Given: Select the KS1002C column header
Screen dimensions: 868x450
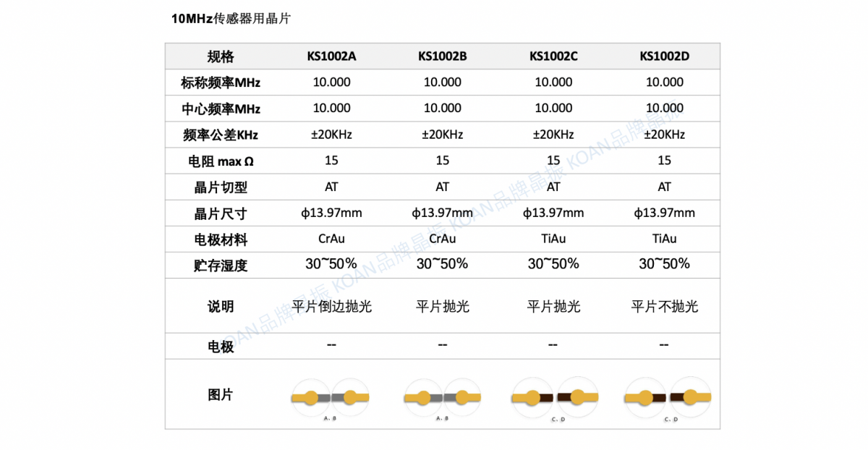Looking at the screenshot, I should pyautogui.click(x=553, y=56).
